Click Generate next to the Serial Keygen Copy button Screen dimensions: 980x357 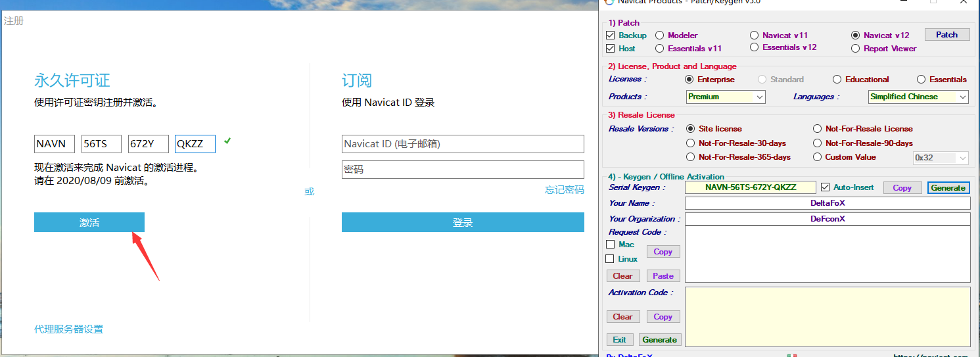(x=948, y=188)
